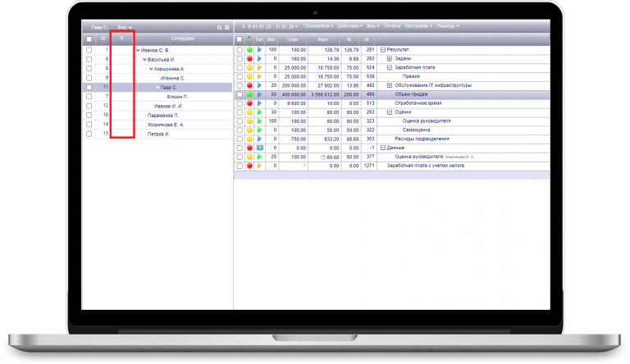Click orange type arrow in Премия row
This screenshot has width=630, height=364.
(259, 76)
